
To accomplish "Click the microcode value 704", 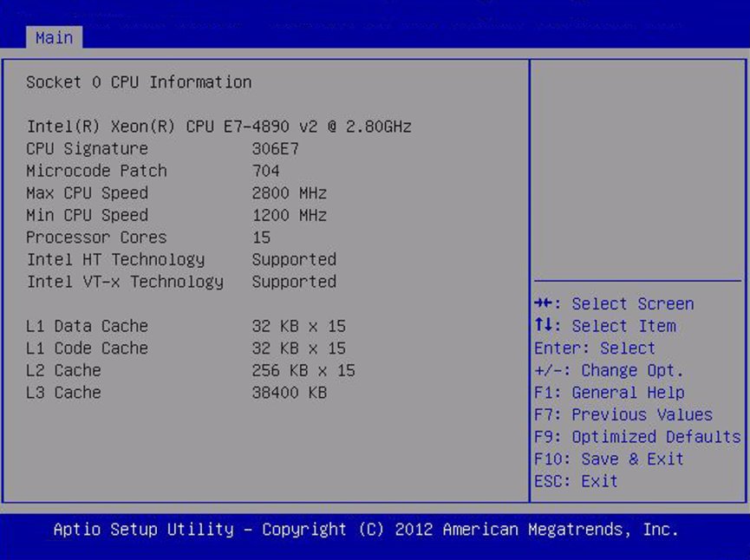I will coord(266,171).
